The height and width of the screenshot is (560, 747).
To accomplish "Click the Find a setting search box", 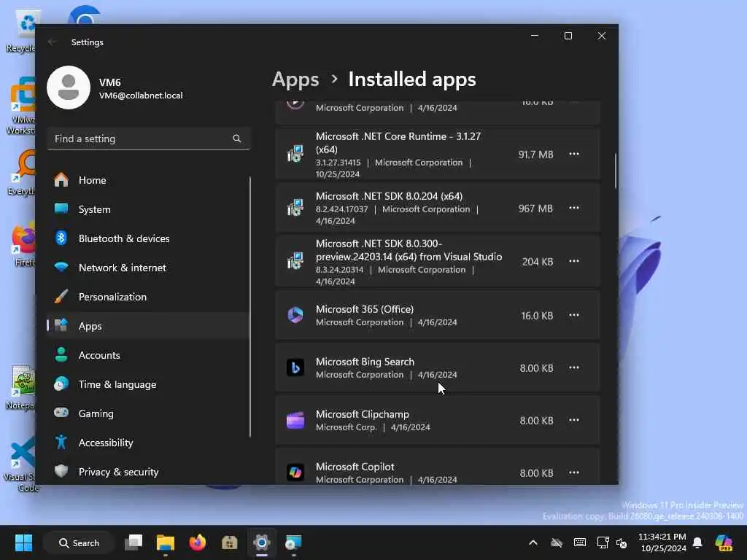I will click(149, 139).
